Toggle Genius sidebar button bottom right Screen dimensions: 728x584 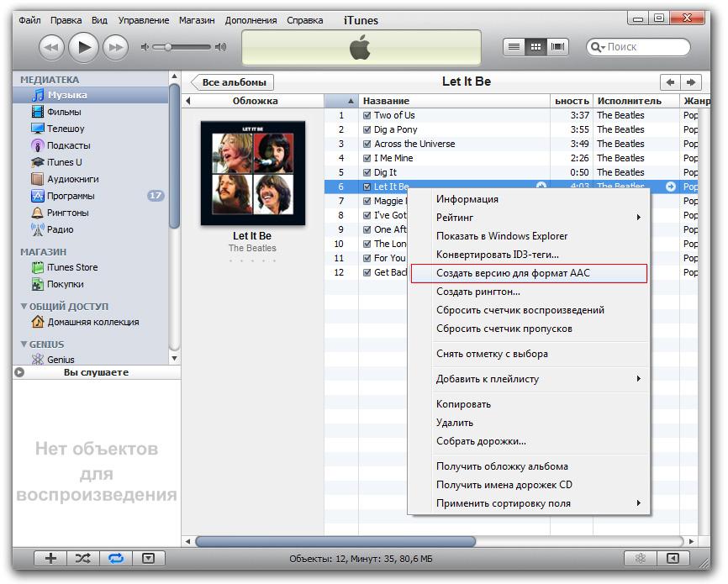pos(673,558)
